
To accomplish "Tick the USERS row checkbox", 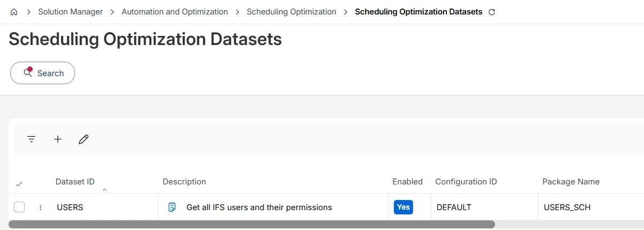I will coord(19,207).
